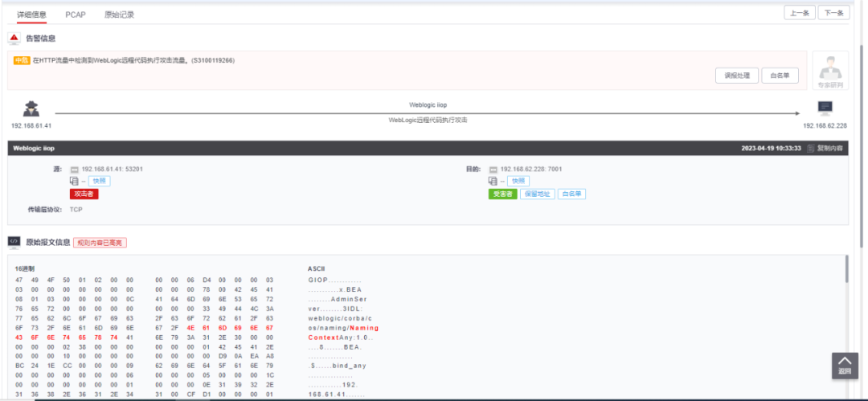Click the 复制内容 copy icon

pos(810,149)
